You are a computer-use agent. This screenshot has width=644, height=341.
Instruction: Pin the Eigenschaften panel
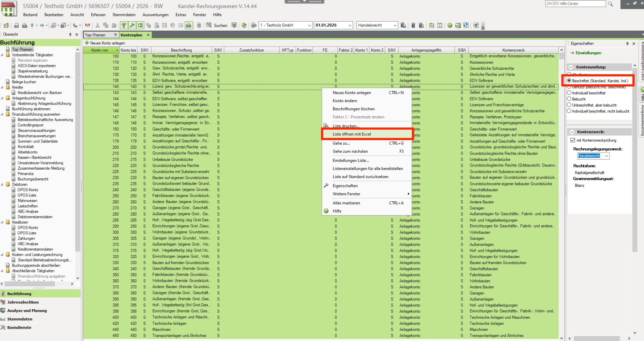pos(627,44)
